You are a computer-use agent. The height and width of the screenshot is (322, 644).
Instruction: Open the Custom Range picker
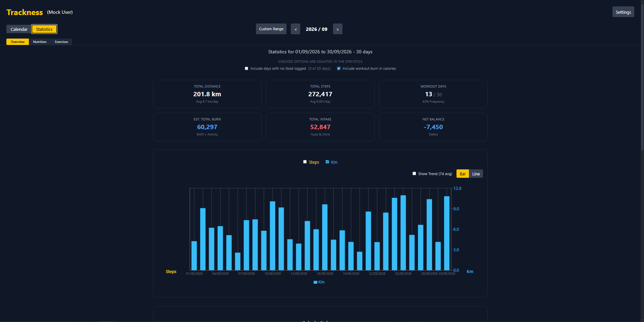pos(271,29)
